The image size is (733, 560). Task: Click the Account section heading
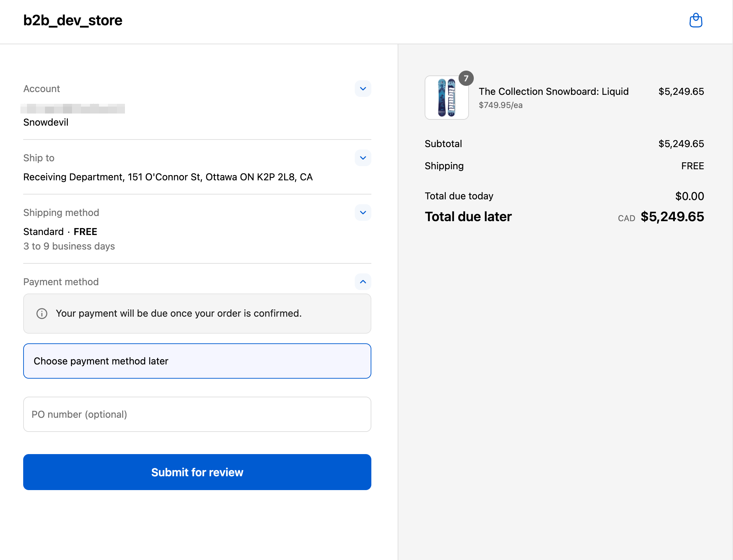tap(42, 89)
